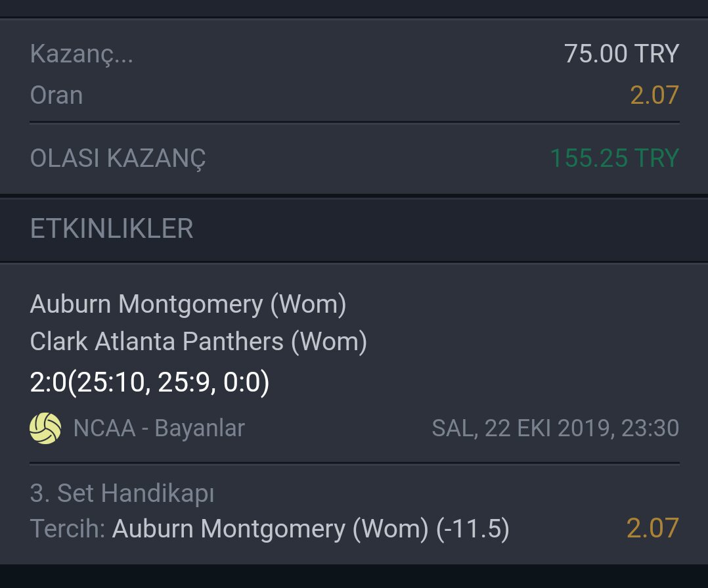
Task: Click the Tercih label
Action: click(68, 529)
